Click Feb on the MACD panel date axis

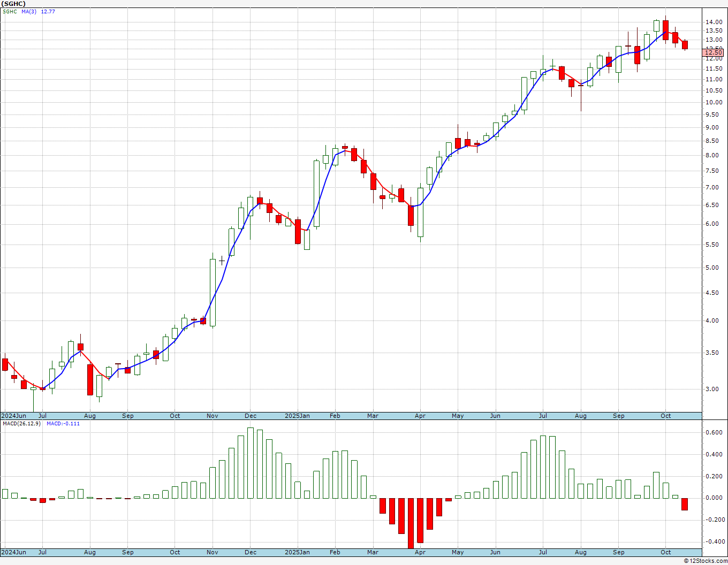tap(335, 552)
